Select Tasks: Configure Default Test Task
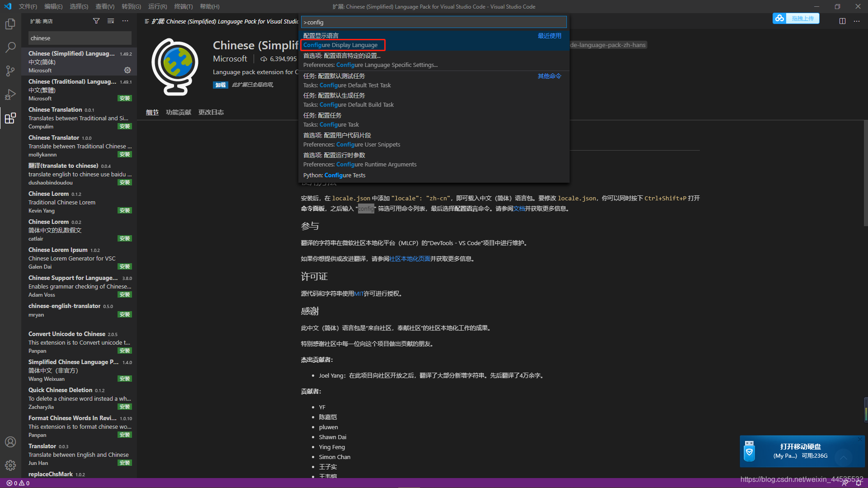Image resolution: width=868 pixels, height=488 pixels. pyautogui.click(x=434, y=81)
